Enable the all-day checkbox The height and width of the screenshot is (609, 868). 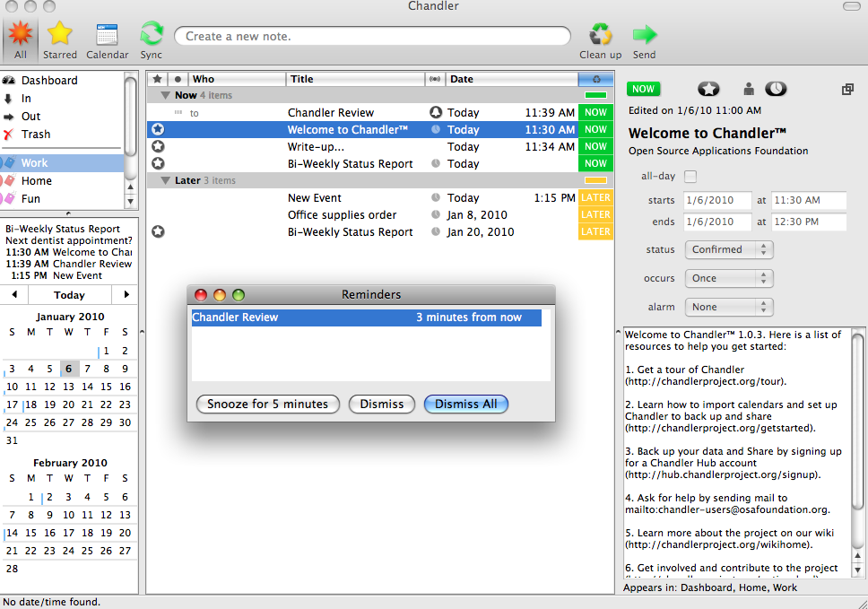coord(690,177)
